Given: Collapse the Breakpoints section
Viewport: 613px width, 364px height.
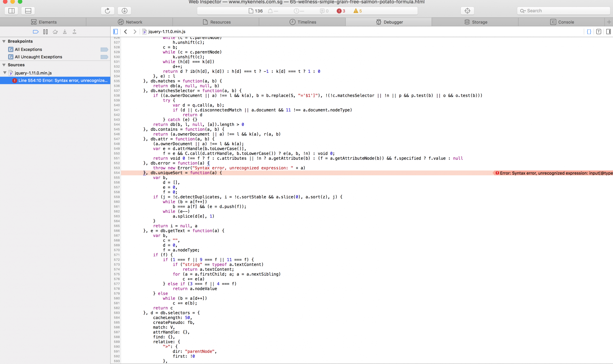Looking at the screenshot, I should [4, 41].
